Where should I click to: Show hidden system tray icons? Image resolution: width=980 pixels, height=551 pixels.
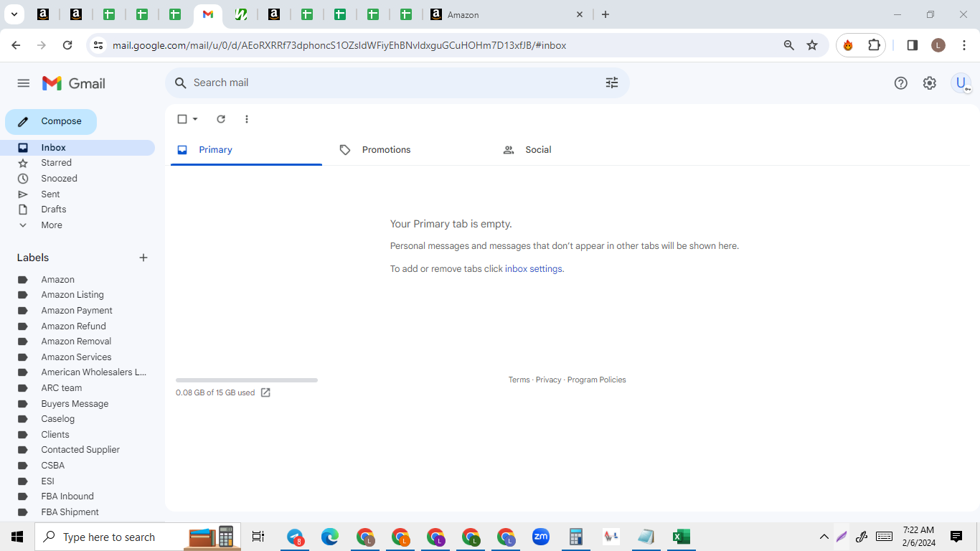pos(824,537)
